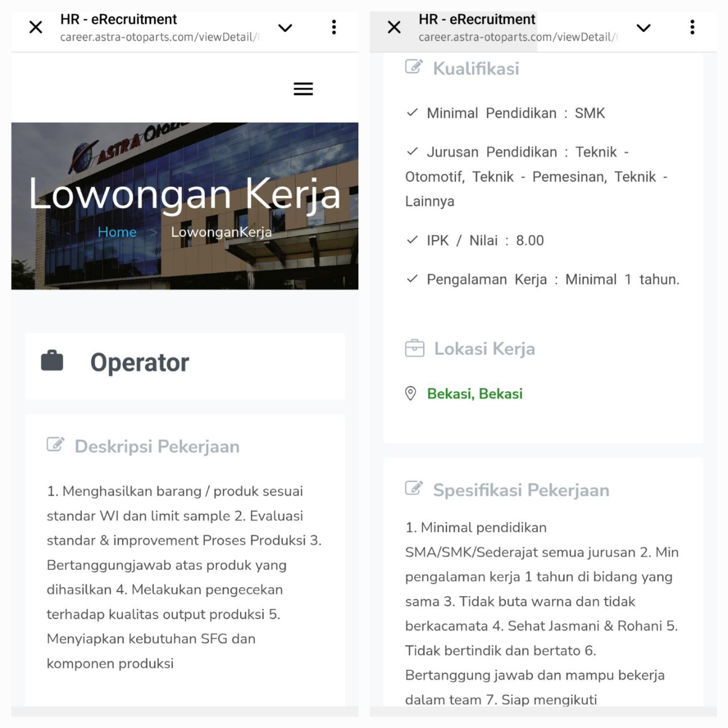Open the page dropdown chevron in right browser bar
The height and width of the screenshot is (728, 728).
(x=643, y=27)
